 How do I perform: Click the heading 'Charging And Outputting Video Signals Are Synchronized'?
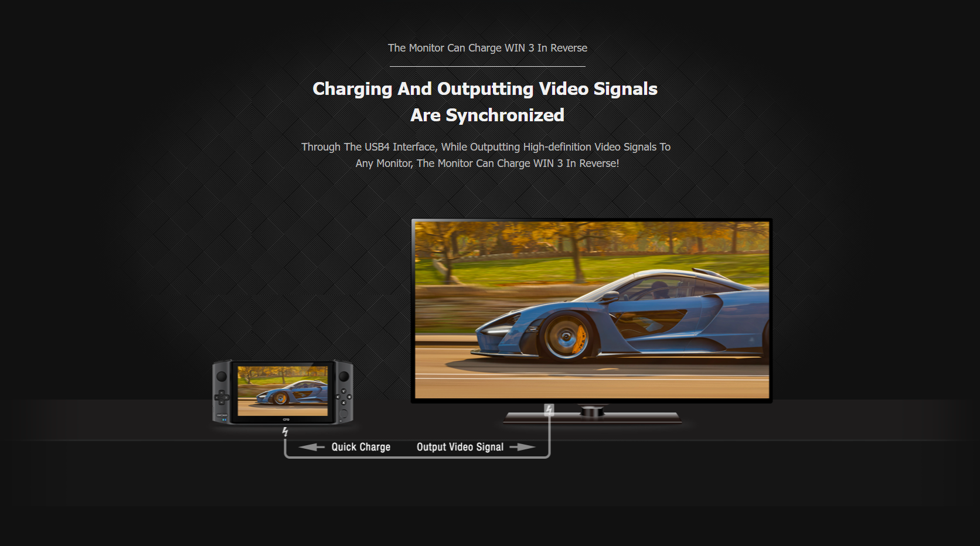click(x=485, y=102)
